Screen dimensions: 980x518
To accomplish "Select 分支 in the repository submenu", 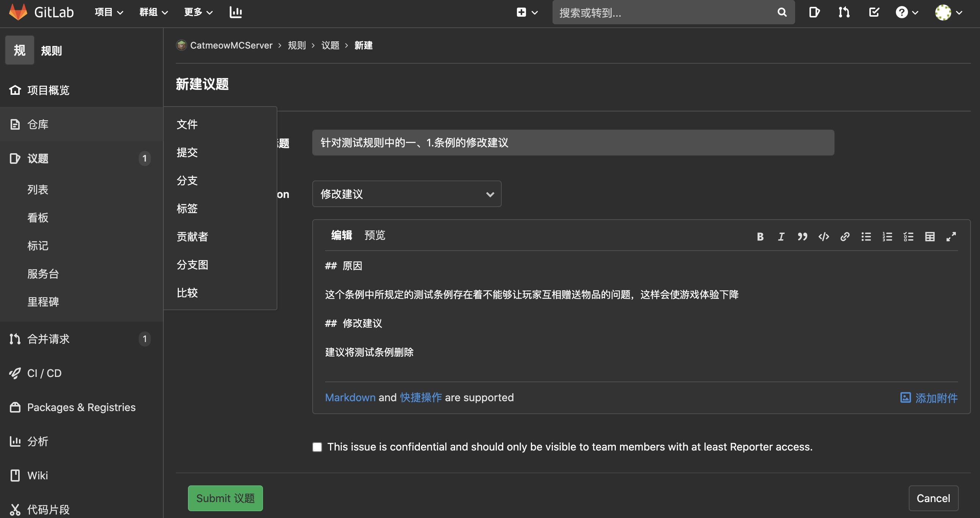I will [x=187, y=181].
